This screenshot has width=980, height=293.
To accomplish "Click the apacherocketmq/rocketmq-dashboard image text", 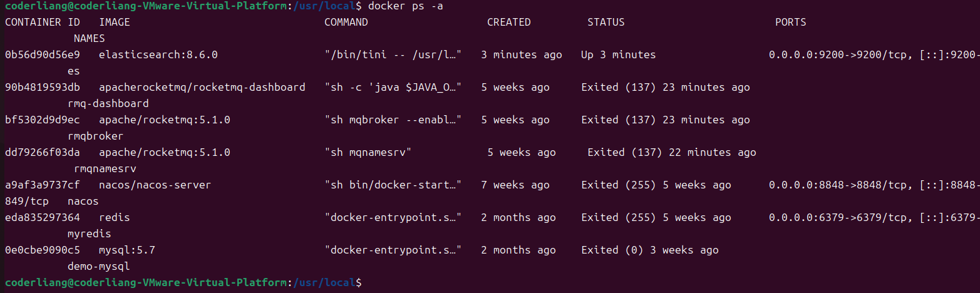I will [202, 87].
